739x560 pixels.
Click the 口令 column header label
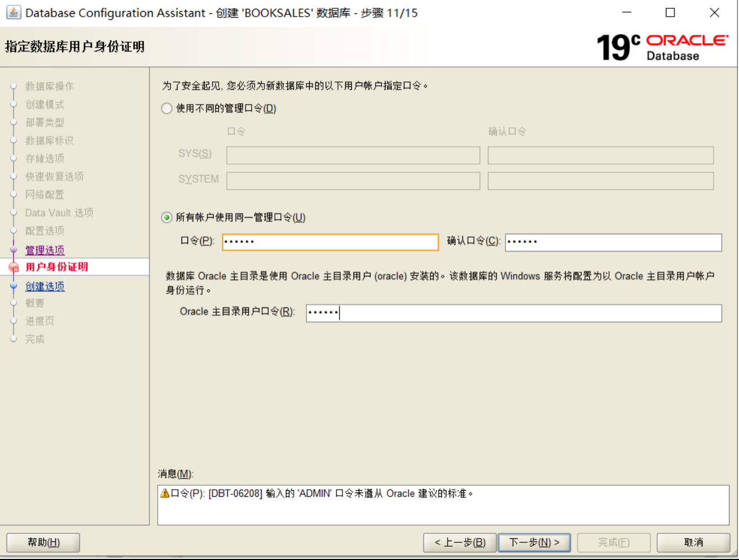click(236, 132)
